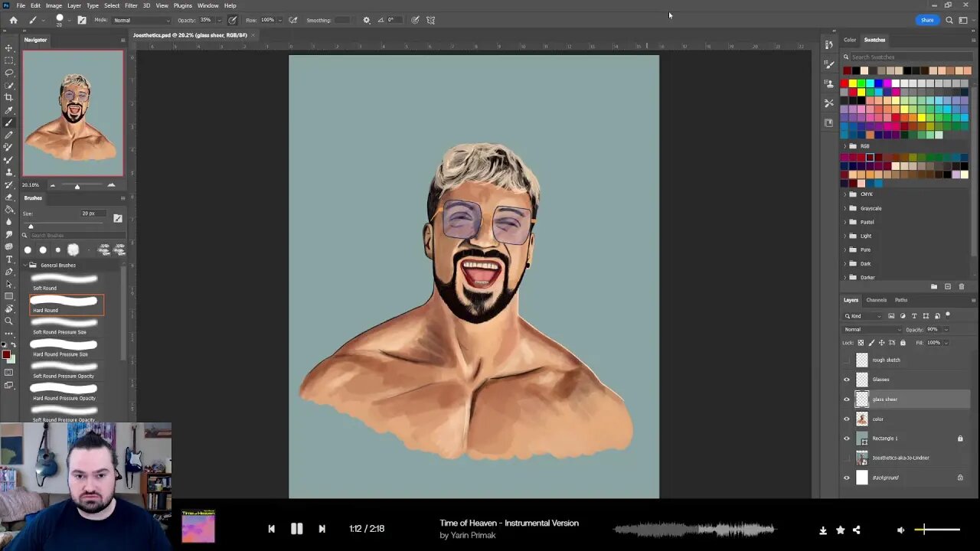Image resolution: width=980 pixels, height=551 pixels.
Task: Hide the Rectangle 1 layer
Action: tap(847, 439)
